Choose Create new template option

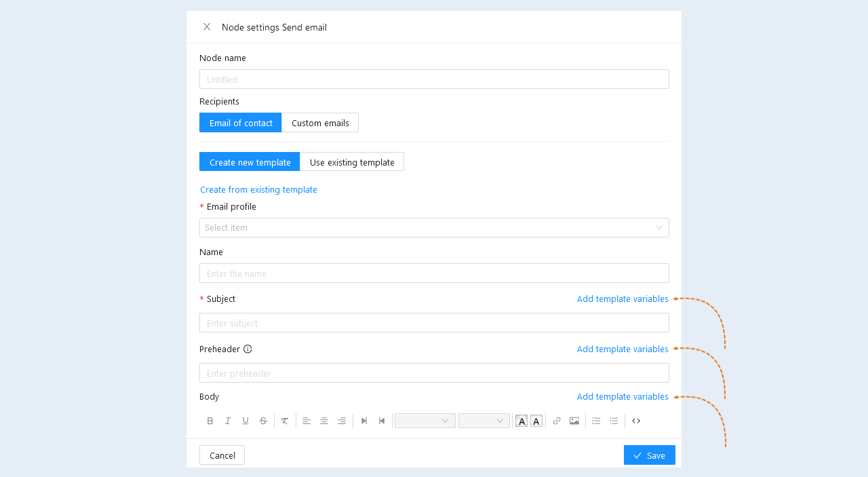[250, 162]
